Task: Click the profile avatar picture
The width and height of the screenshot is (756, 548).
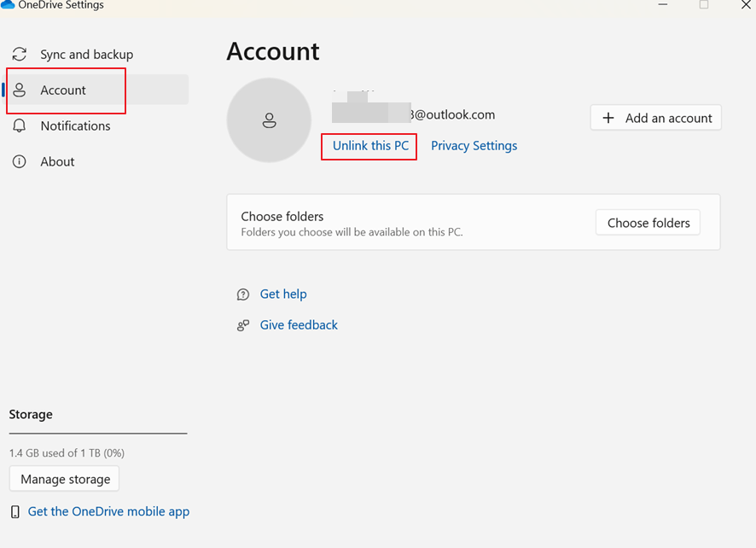Action: point(269,120)
